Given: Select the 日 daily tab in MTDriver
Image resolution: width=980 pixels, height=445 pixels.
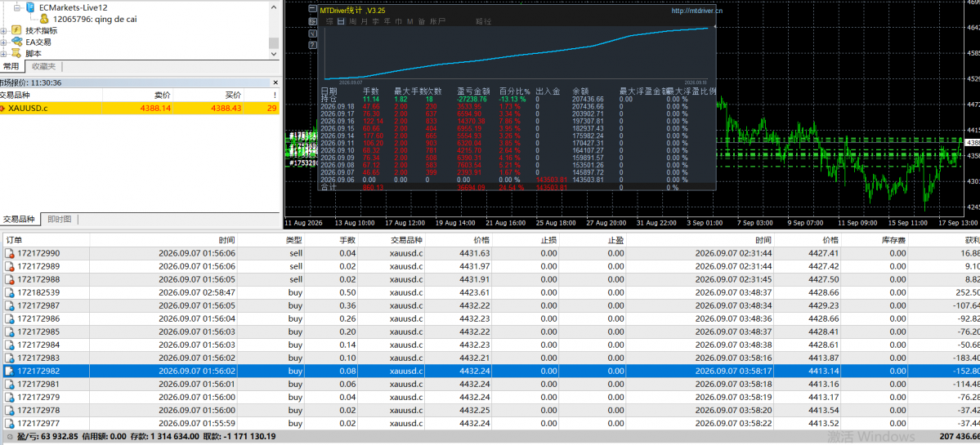Looking at the screenshot, I should coord(342,22).
